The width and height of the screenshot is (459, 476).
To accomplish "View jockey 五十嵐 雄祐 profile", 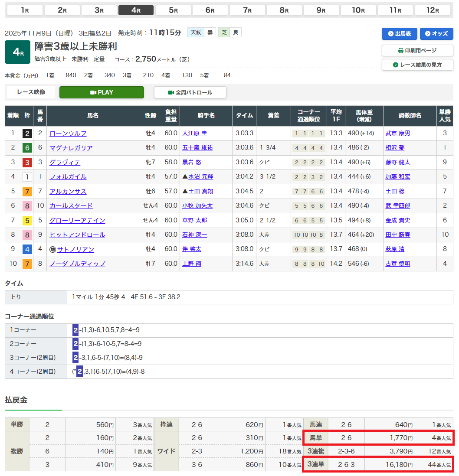I will [197, 148].
